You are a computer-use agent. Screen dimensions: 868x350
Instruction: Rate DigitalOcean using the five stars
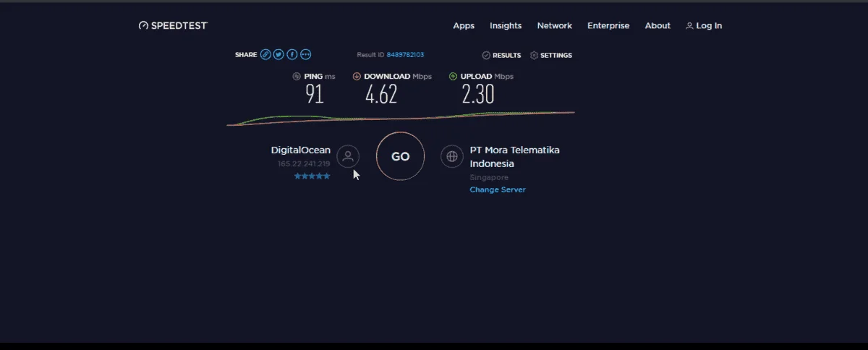(x=312, y=176)
